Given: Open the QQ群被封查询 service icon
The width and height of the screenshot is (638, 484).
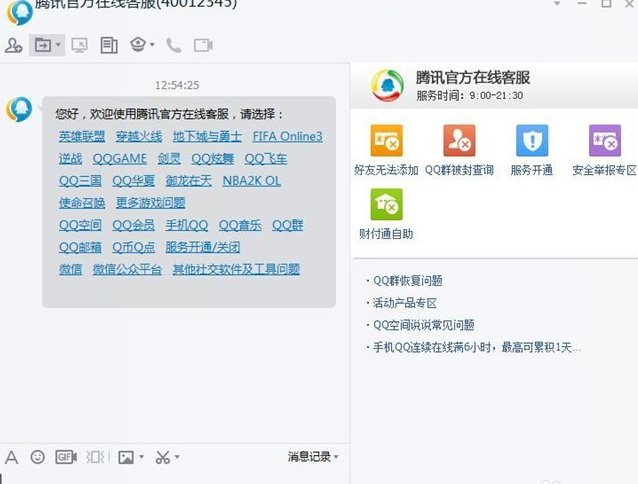Looking at the screenshot, I should [459, 141].
